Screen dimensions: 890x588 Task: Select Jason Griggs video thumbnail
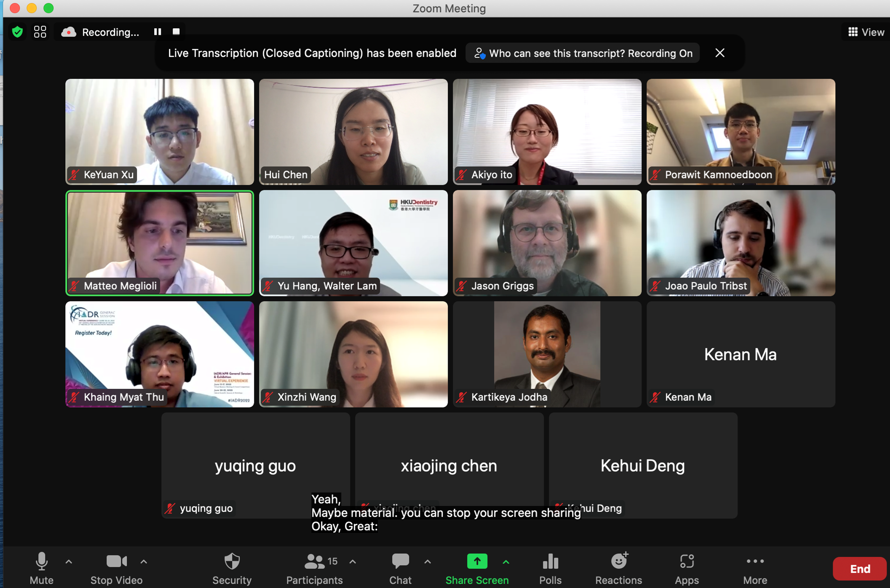pos(547,243)
